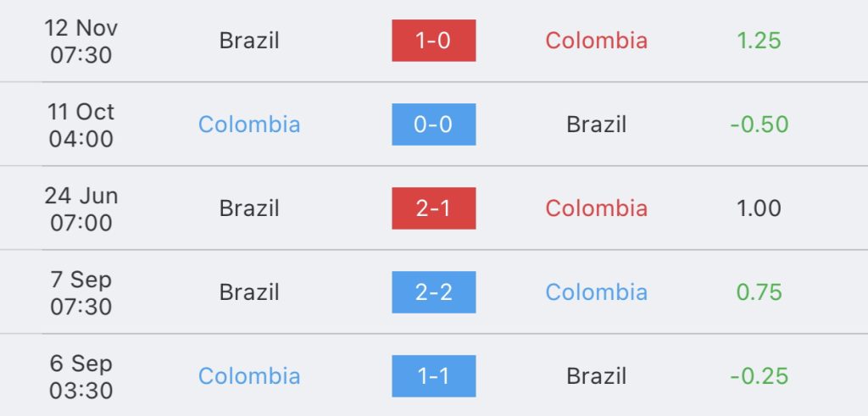Select Brazil in the 6 Sep match
This screenshot has height=416, width=868.
[x=596, y=376]
